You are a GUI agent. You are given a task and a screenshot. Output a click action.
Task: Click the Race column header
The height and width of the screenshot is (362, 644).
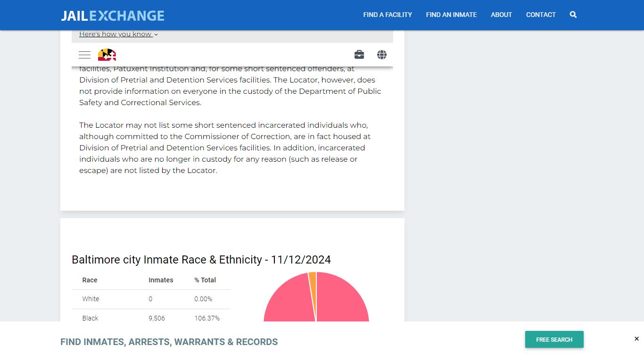coord(90,280)
